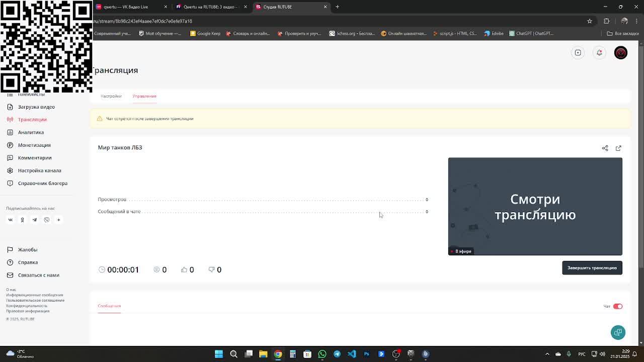Open Photoshop from the taskbar
This screenshot has width=644, height=362.
366,354
